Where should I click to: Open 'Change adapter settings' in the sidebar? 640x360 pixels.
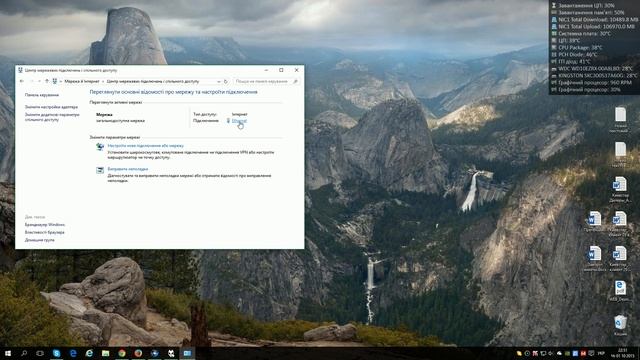(51, 107)
